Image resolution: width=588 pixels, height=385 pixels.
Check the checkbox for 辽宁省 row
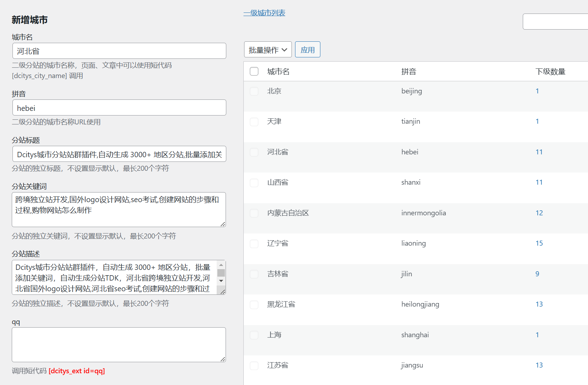(x=254, y=244)
